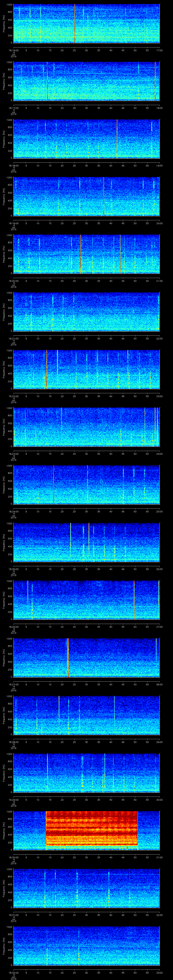
Task: Click the red marker near 44 s in the 18:20:00 spectrogram
Action: (x=120, y=254)
